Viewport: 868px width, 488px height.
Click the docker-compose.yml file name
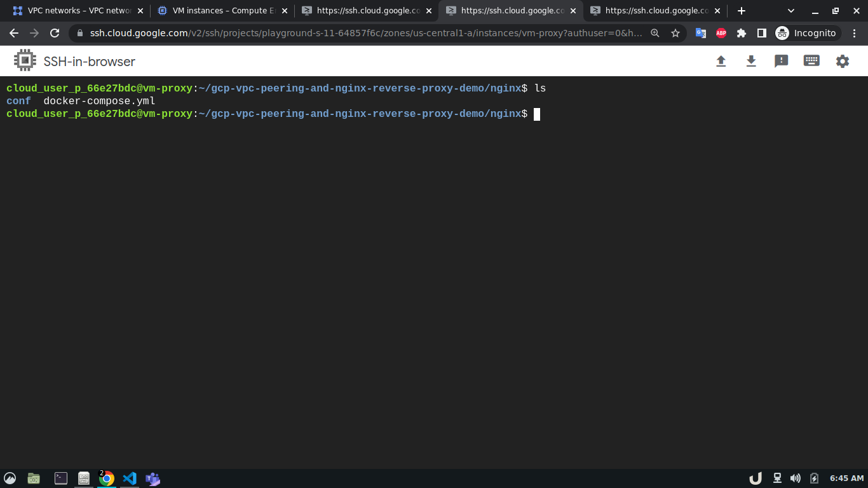pyautogui.click(x=99, y=101)
